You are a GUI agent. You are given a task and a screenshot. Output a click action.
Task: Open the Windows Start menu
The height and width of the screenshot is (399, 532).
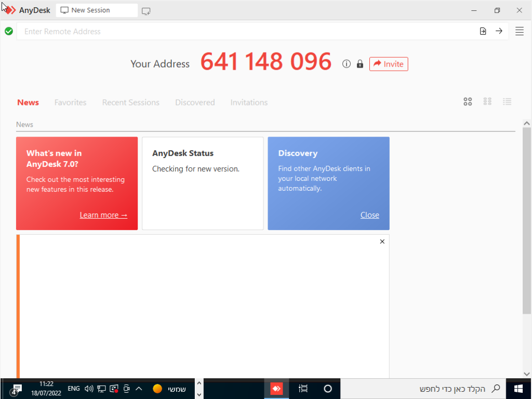[518, 389]
